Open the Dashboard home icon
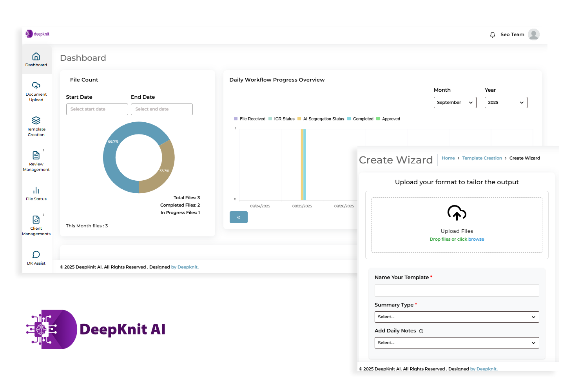Viewport: 580px width, 392px height. click(x=36, y=57)
